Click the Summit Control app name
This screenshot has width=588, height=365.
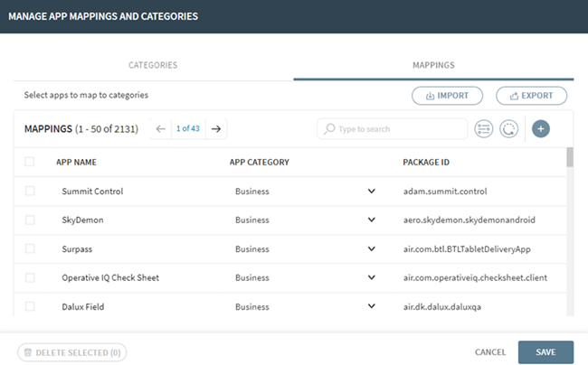tap(92, 192)
